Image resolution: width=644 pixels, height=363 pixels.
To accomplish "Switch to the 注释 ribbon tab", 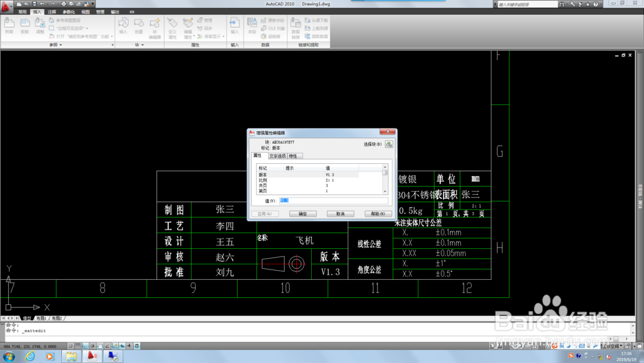I will click(52, 12).
